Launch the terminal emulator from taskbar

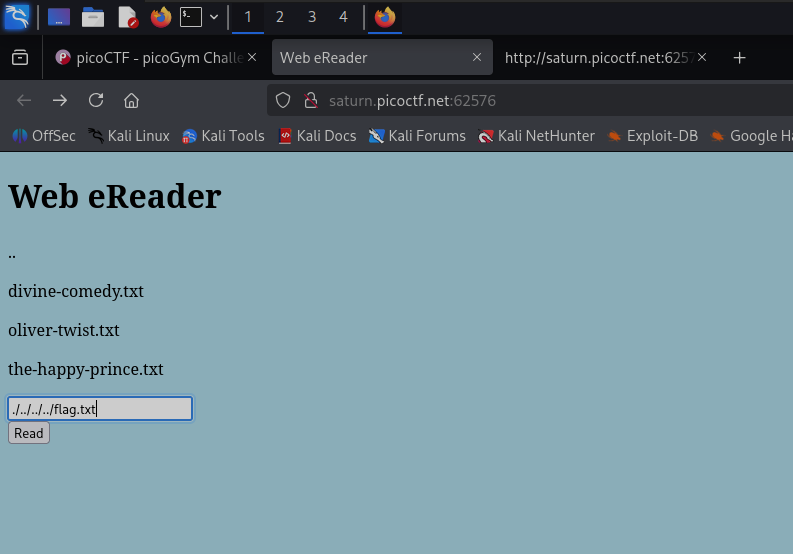pos(190,17)
